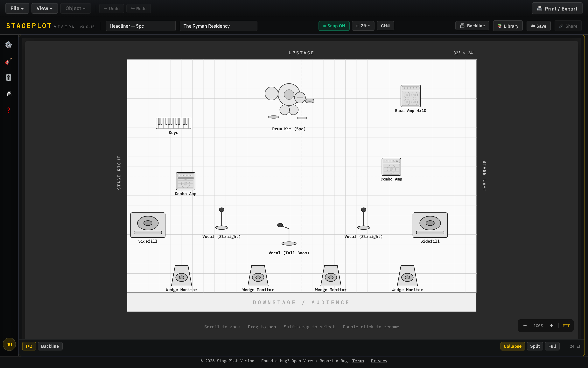Select the stage-left Vocal (Straight) mic stand
Image resolution: width=588 pixels, height=368 pixels.
[x=363, y=218]
